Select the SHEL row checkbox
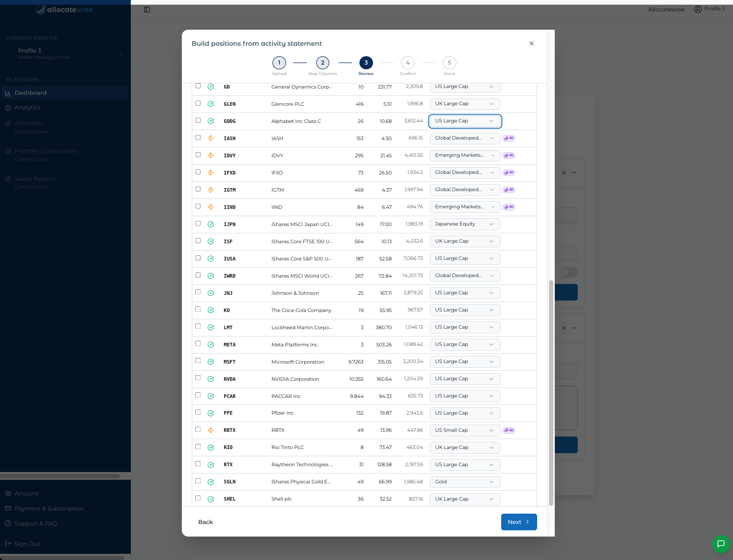The image size is (733, 560). (x=198, y=498)
